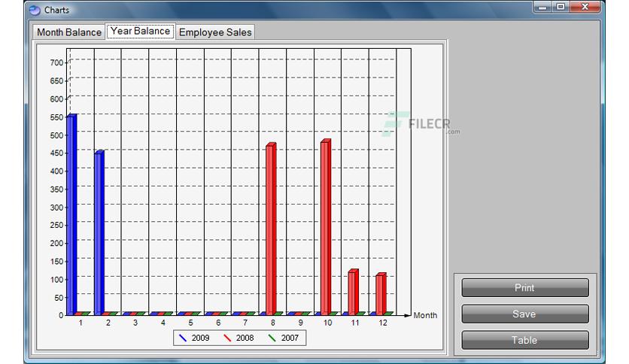Click the Month axis label
The image size is (629, 364).
(425, 316)
